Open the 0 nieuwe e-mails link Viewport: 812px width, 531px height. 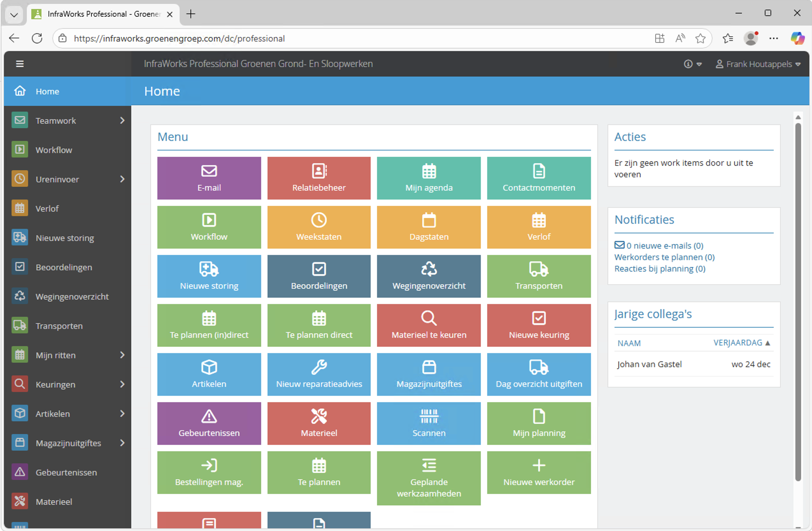(664, 245)
